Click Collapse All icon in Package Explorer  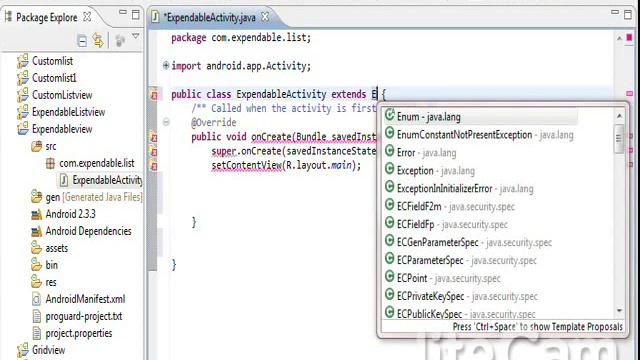click(82, 41)
